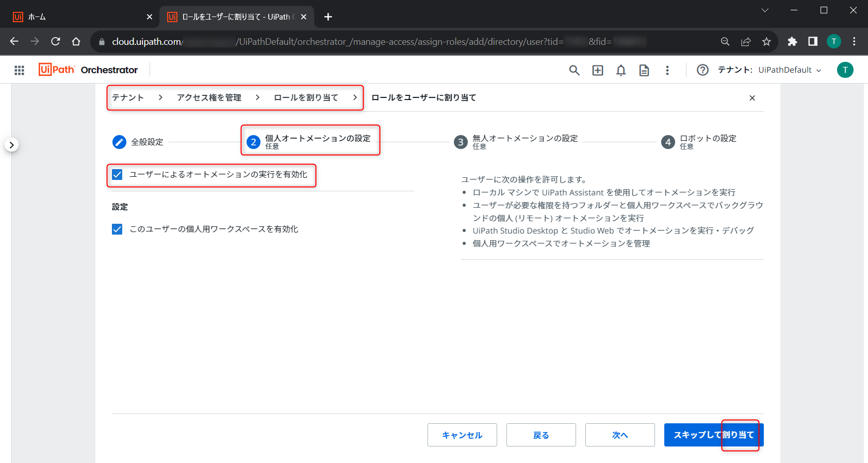
Task: Jump to step 4 ロボットの設定
Action: (x=699, y=142)
